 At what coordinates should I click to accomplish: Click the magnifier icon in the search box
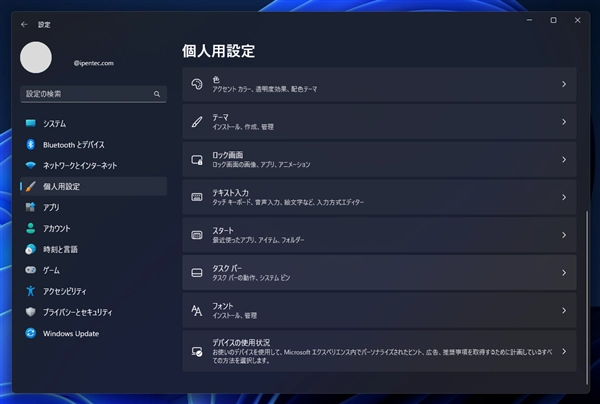click(x=157, y=94)
